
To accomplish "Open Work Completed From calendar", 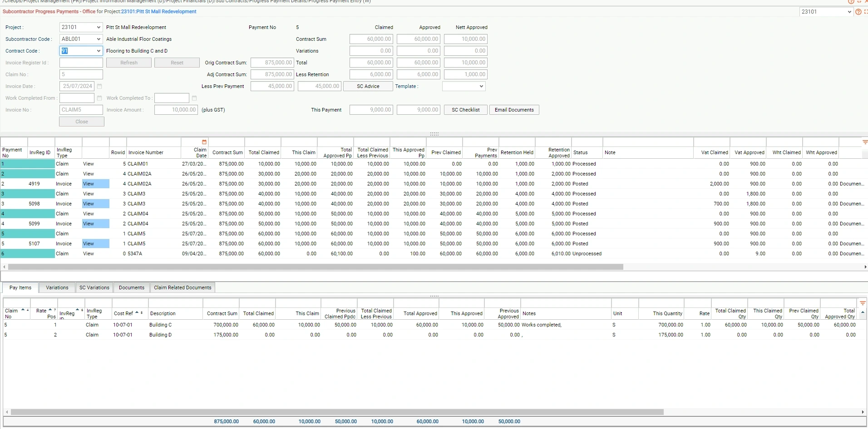I will pos(99,98).
